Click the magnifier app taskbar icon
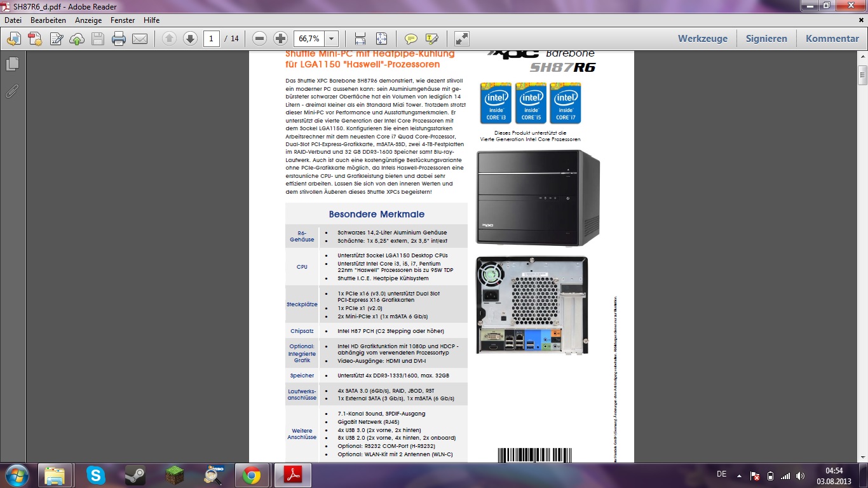 coord(212,475)
